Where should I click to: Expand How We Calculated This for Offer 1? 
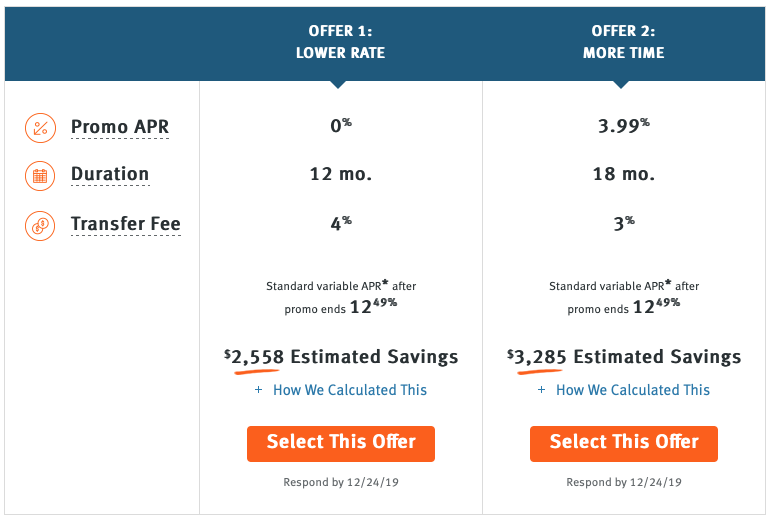[349, 390]
